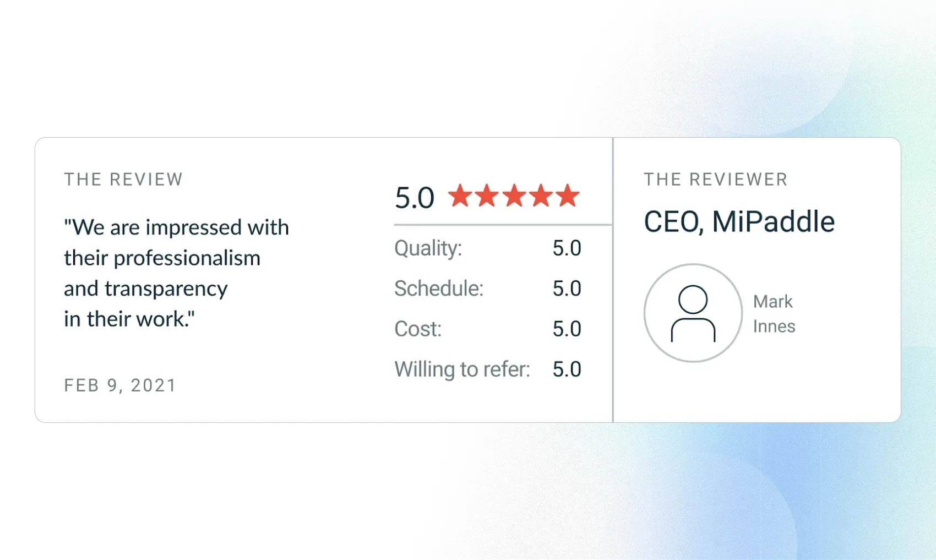
Task: Click the FEB 9, 2021 date
Action: click(120, 385)
